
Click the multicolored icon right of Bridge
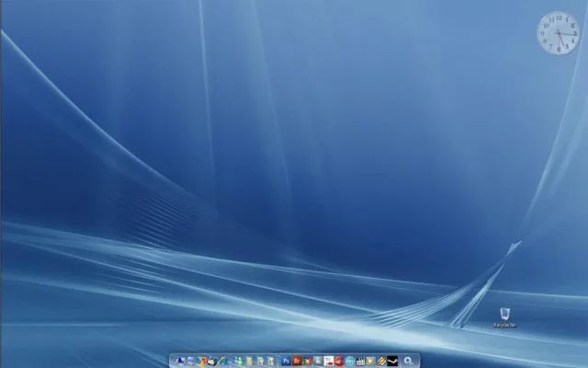point(307,361)
